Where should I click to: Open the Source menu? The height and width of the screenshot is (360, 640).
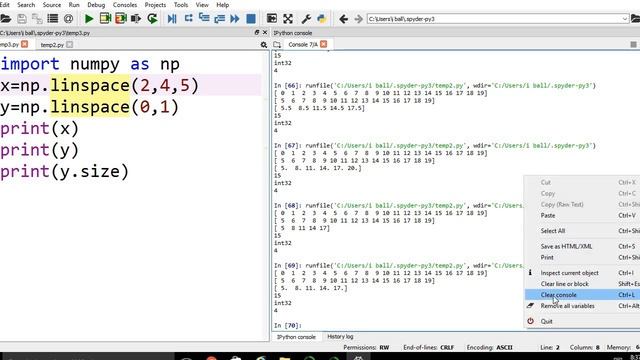click(x=52, y=5)
